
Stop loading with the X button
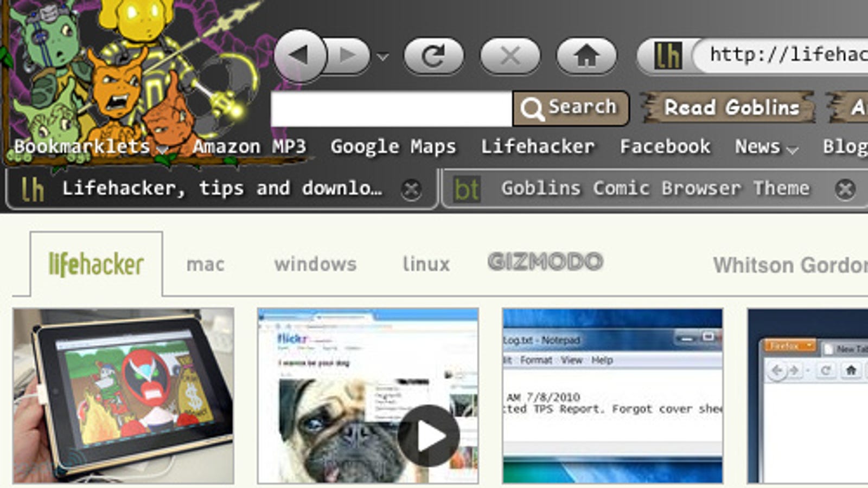click(510, 56)
